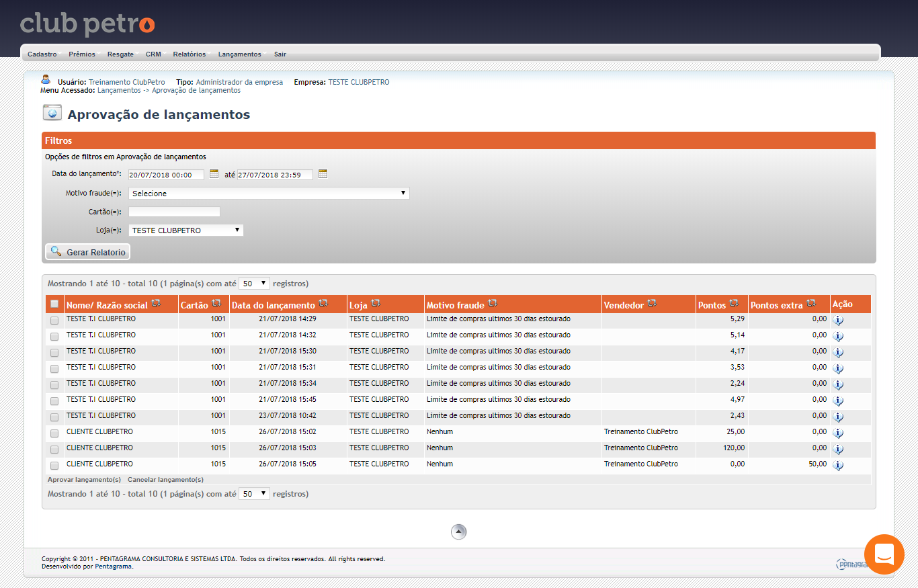
Task: Open the Prêmios menu
Action: (x=82, y=54)
